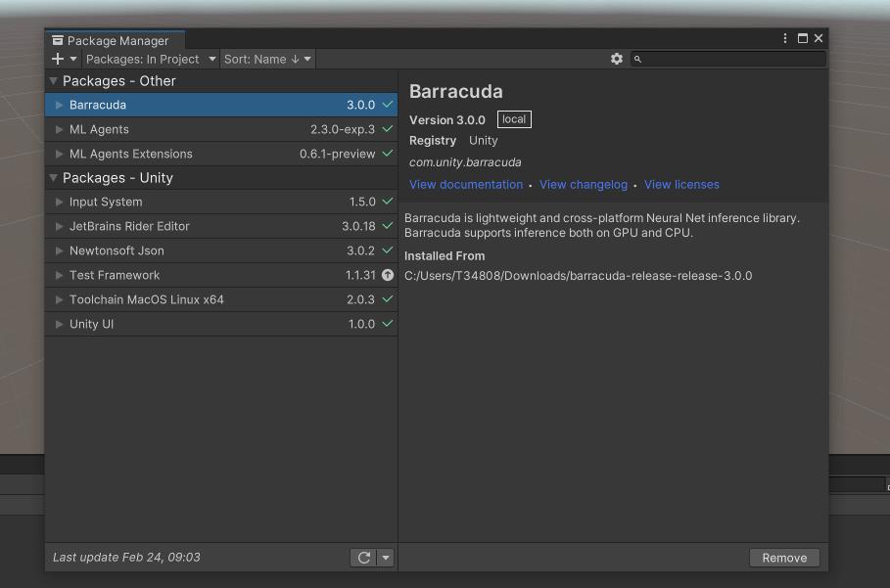Image resolution: width=890 pixels, height=588 pixels.
Task: Click the JetBrains Rider Editor installed checkmark
Action: 388,226
